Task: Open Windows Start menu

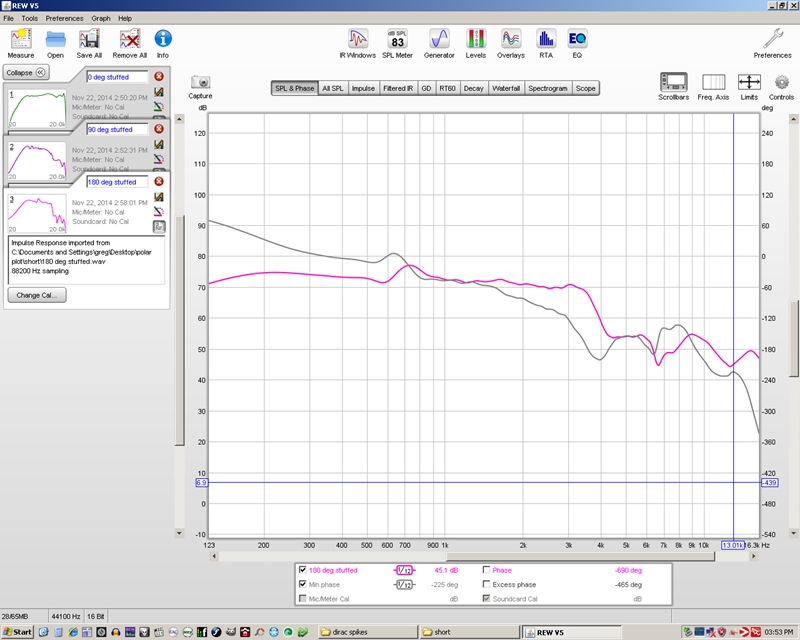Action: (17, 632)
